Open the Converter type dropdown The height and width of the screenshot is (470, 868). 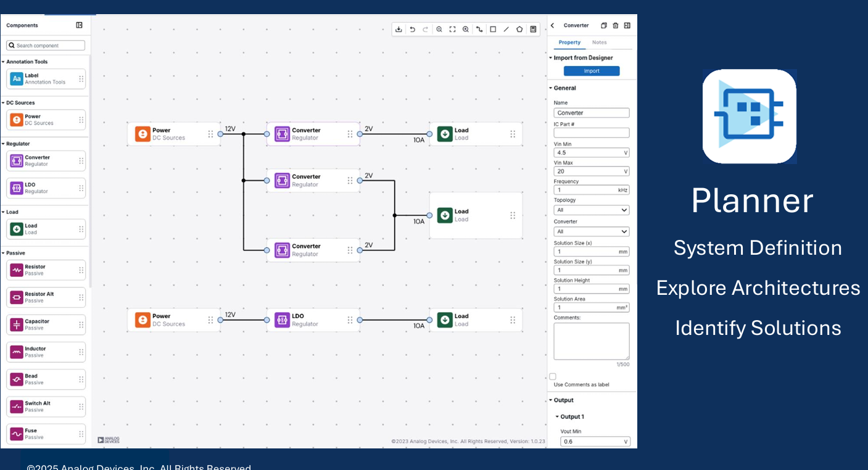(591, 232)
